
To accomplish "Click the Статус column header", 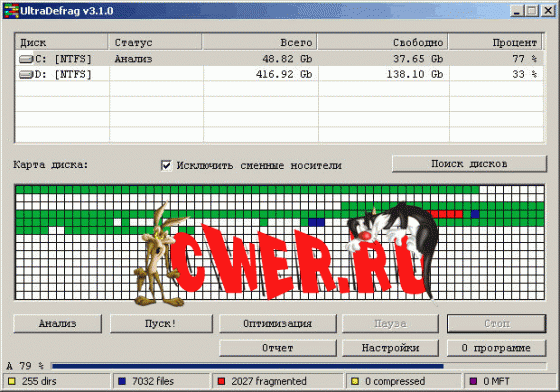I will (155, 42).
